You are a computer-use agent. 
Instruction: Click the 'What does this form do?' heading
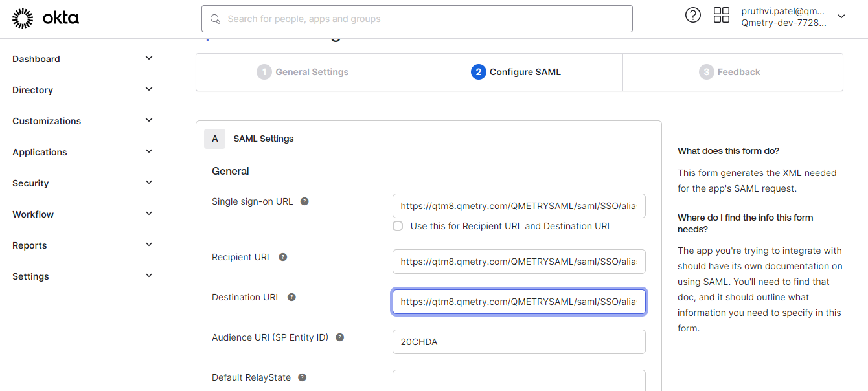point(729,151)
